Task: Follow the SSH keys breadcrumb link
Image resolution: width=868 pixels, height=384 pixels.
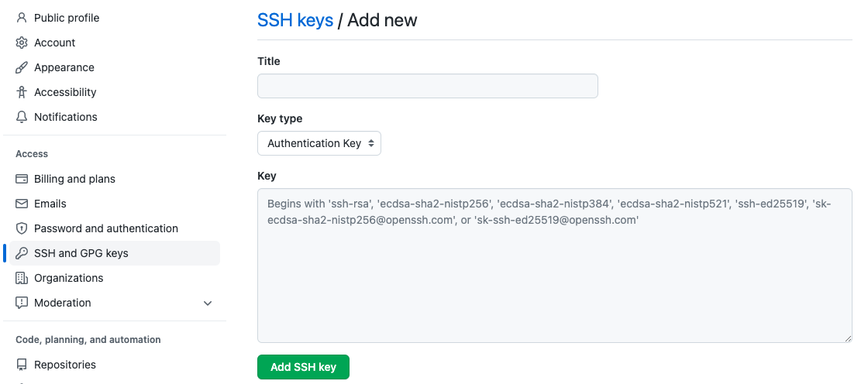Action: (x=295, y=20)
